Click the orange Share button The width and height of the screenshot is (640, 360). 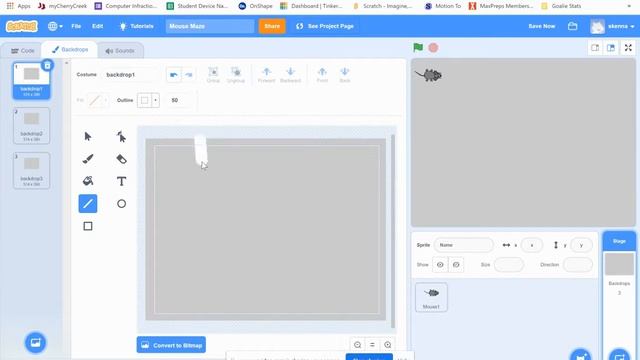pyautogui.click(x=272, y=26)
